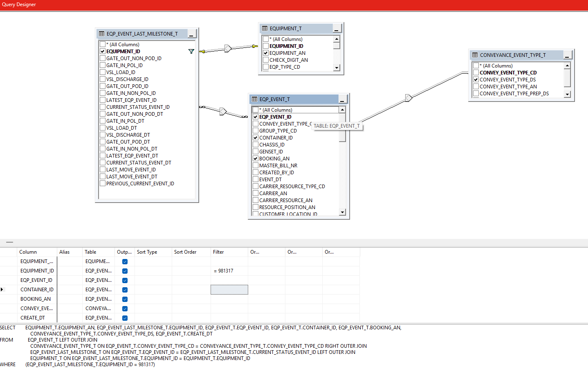Select join diamond between milestone and EQUIPMENT_T
This screenshot has width=588, height=376.
pos(228,48)
